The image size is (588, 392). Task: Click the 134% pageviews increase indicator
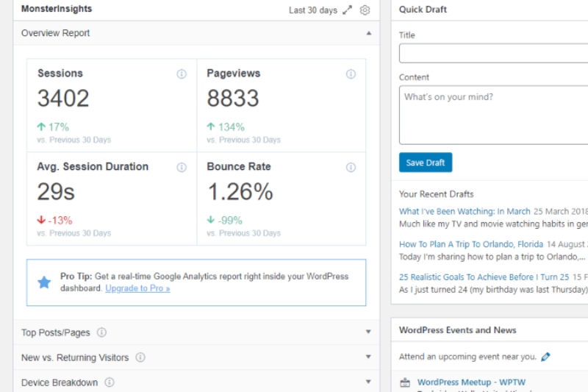(226, 127)
